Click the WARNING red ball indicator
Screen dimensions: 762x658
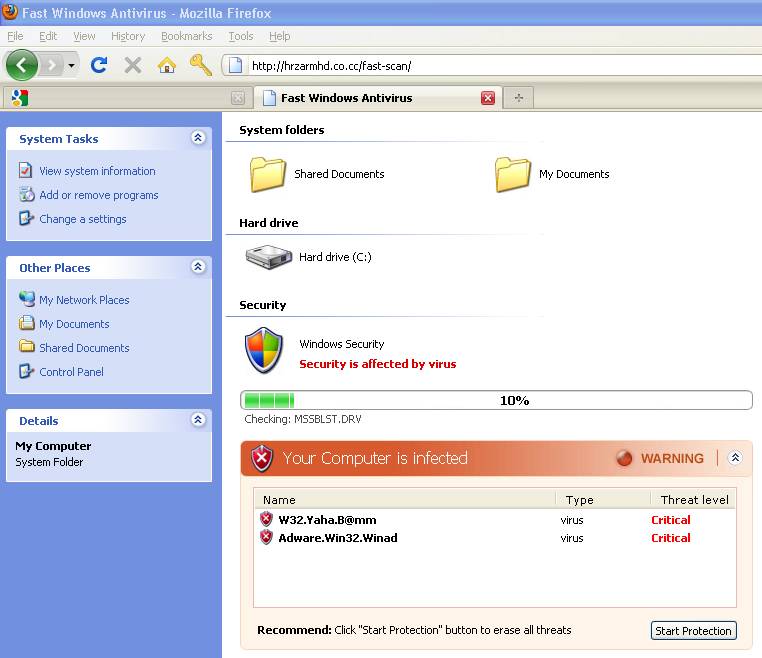point(624,458)
